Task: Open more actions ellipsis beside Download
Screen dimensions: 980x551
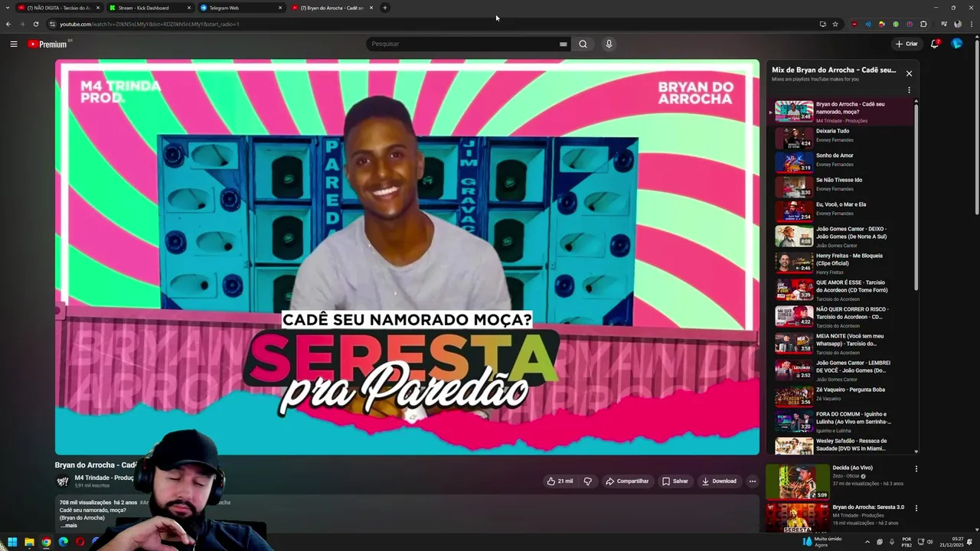Action: [x=753, y=481]
